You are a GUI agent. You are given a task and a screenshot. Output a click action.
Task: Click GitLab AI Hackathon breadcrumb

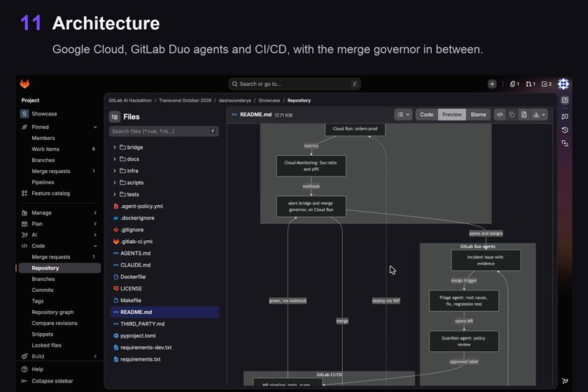pos(130,101)
